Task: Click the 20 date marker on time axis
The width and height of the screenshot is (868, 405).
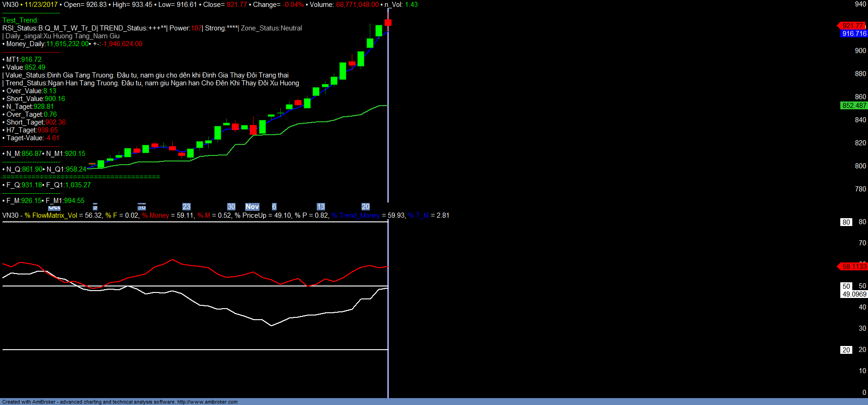Action: (365, 207)
